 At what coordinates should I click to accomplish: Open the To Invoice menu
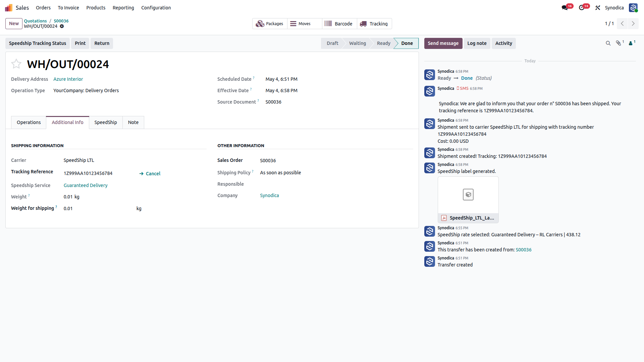tap(68, 8)
